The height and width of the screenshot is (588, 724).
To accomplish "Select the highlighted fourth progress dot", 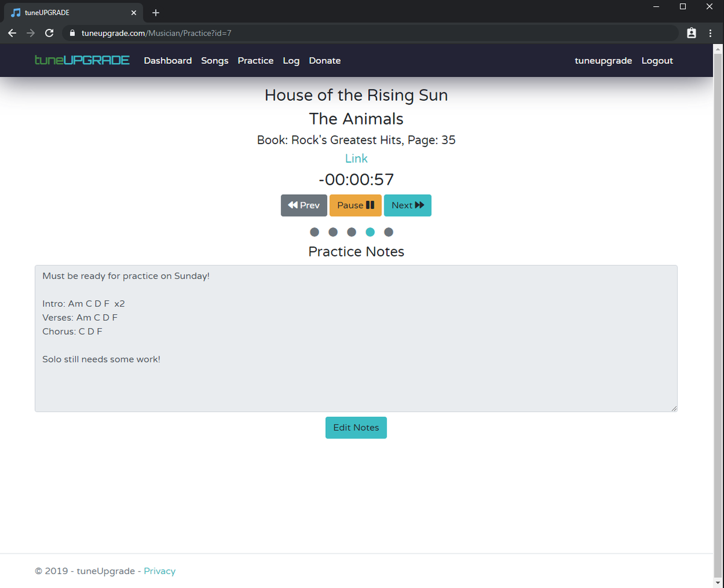I will [x=370, y=232].
